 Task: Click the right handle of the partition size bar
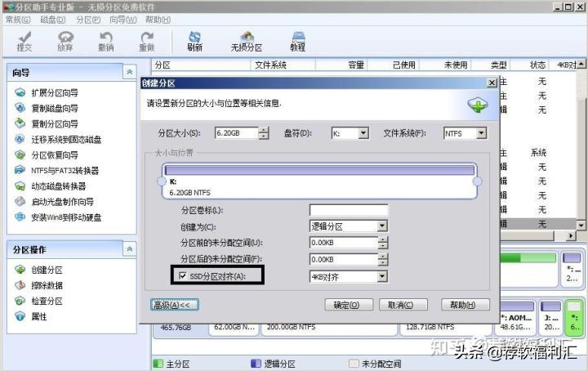pos(478,181)
